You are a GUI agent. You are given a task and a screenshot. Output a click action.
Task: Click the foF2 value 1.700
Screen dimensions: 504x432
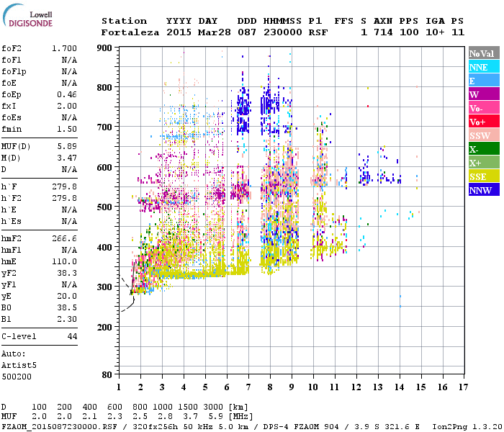click(64, 48)
